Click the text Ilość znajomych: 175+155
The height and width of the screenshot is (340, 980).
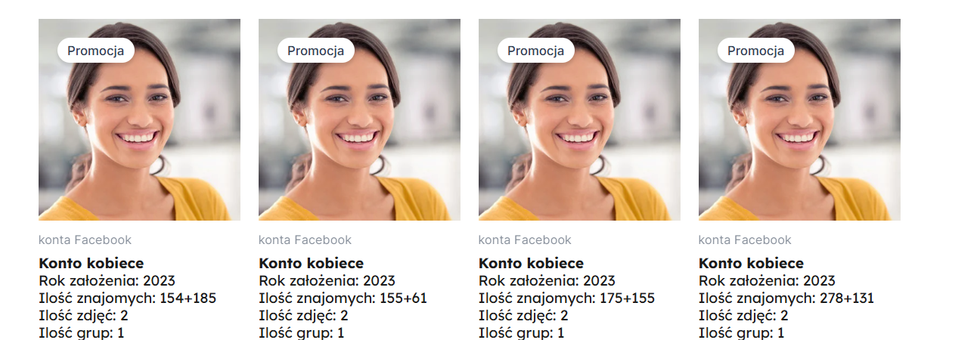coord(566,298)
